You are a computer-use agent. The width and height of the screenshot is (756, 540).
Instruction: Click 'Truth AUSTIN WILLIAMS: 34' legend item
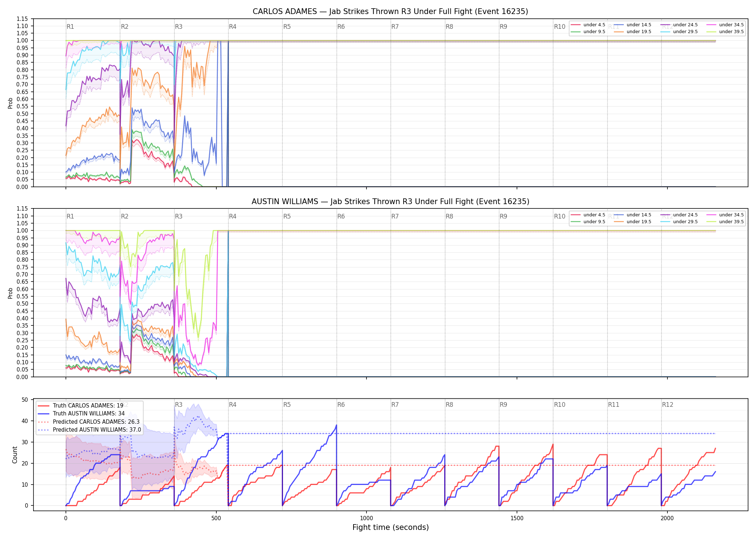point(81,414)
